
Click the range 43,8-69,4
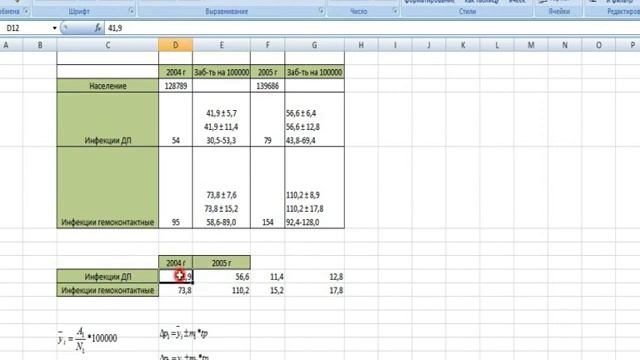(x=301, y=140)
